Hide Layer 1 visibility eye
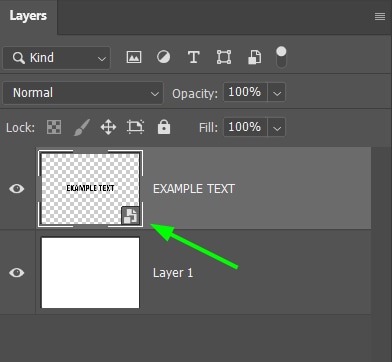392x362 pixels. [17, 273]
